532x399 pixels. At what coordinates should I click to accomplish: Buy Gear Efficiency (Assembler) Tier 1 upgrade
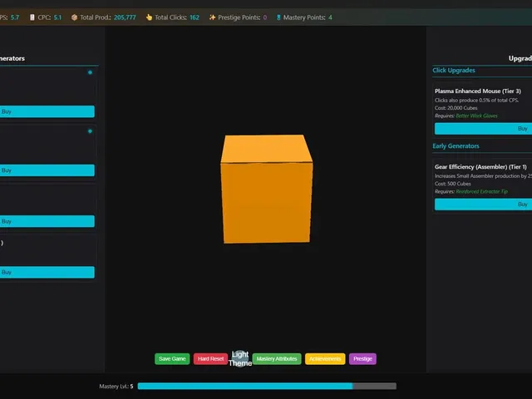(483, 204)
